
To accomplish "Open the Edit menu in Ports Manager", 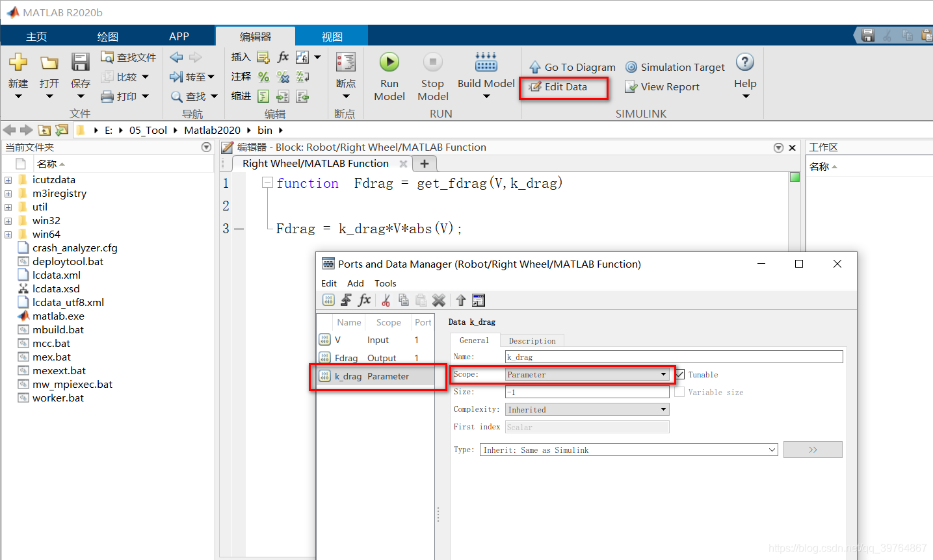I will point(329,283).
